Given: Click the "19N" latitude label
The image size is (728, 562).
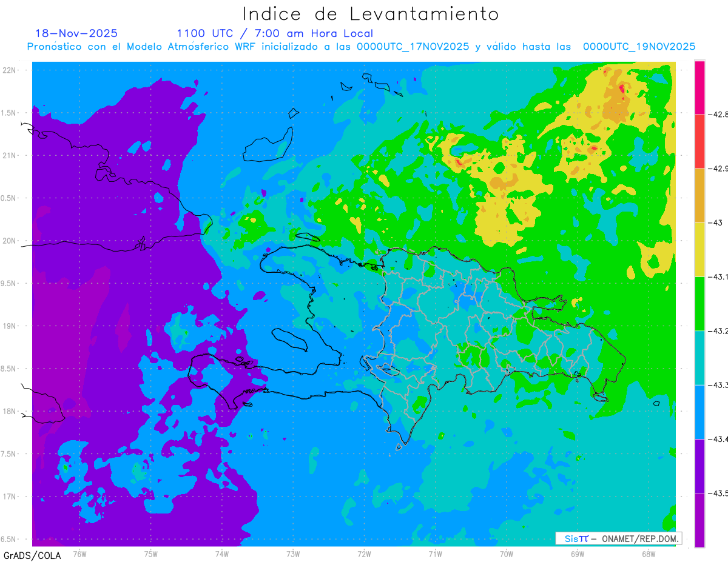Looking at the screenshot, I should (x=10, y=326).
